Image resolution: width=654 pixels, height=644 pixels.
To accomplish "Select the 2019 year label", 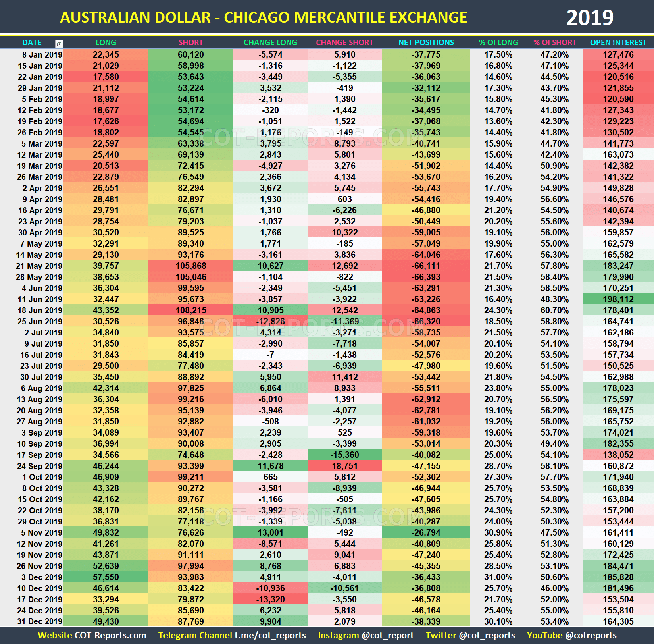I will click(589, 17).
